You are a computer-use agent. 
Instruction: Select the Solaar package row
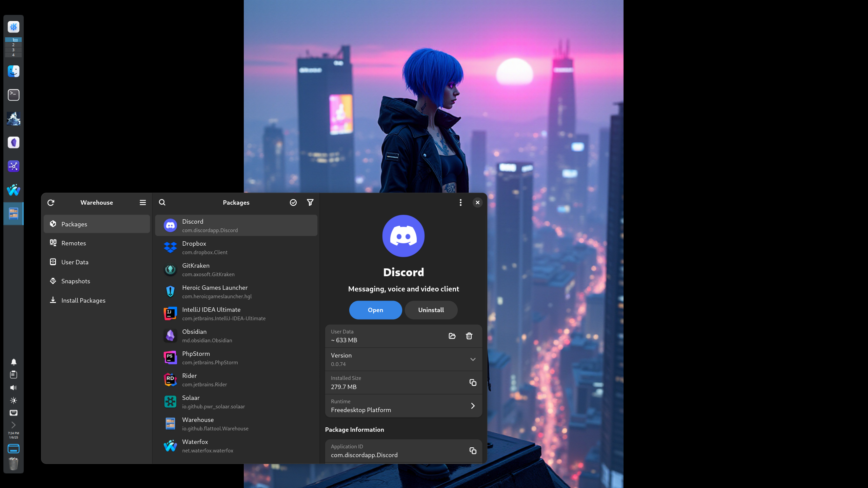point(236,402)
